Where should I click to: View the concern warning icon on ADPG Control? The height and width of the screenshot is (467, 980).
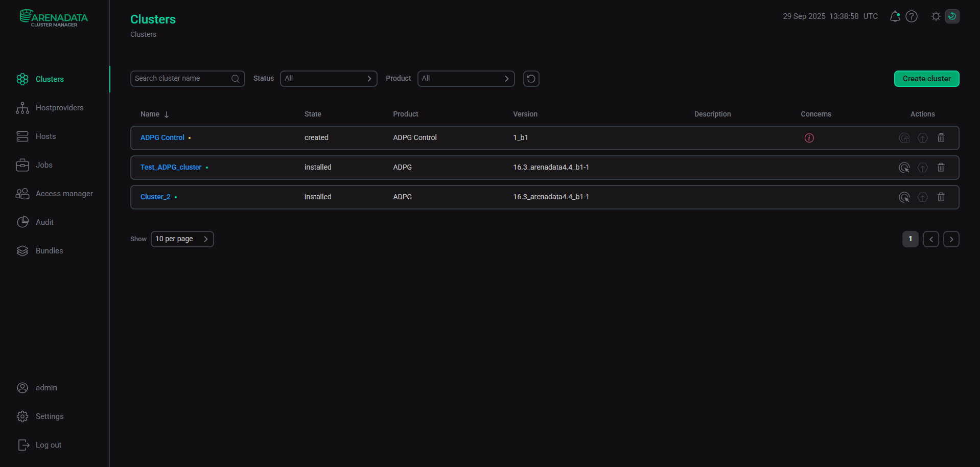coord(809,137)
